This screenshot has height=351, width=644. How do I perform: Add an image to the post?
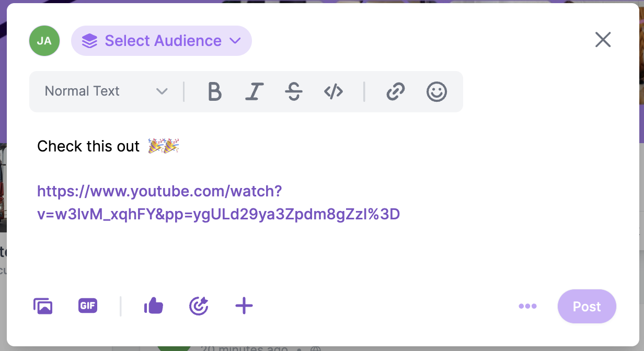coord(43,306)
